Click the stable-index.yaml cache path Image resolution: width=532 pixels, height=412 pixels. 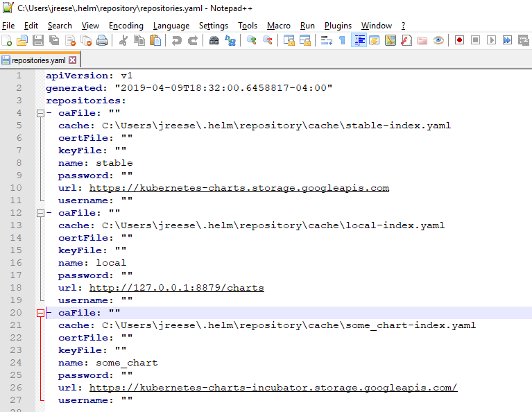point(276,126)
